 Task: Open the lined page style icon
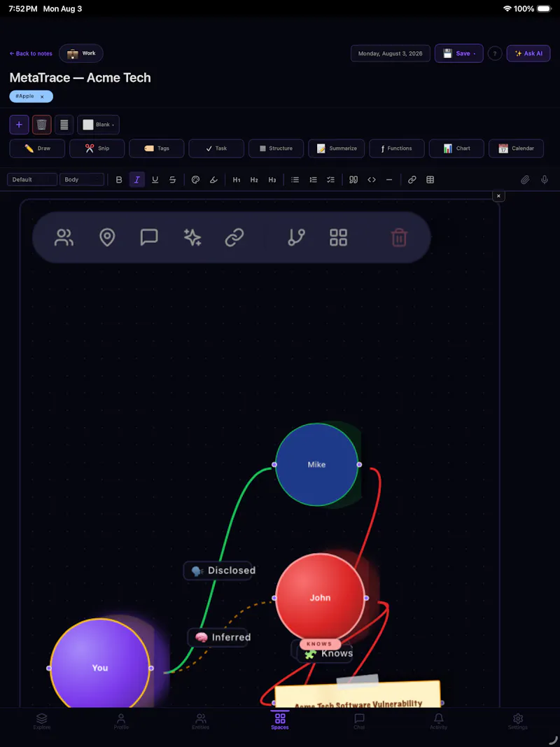pyautogui.click(x=64, y=125)
